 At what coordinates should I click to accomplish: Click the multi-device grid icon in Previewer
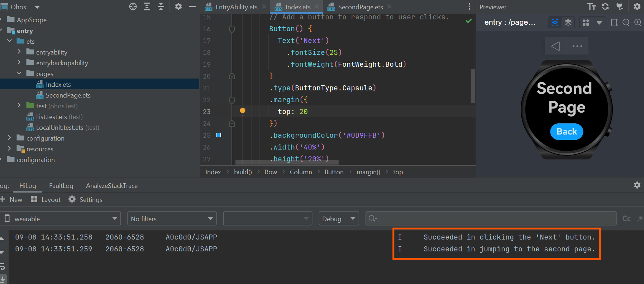point(586,23)
